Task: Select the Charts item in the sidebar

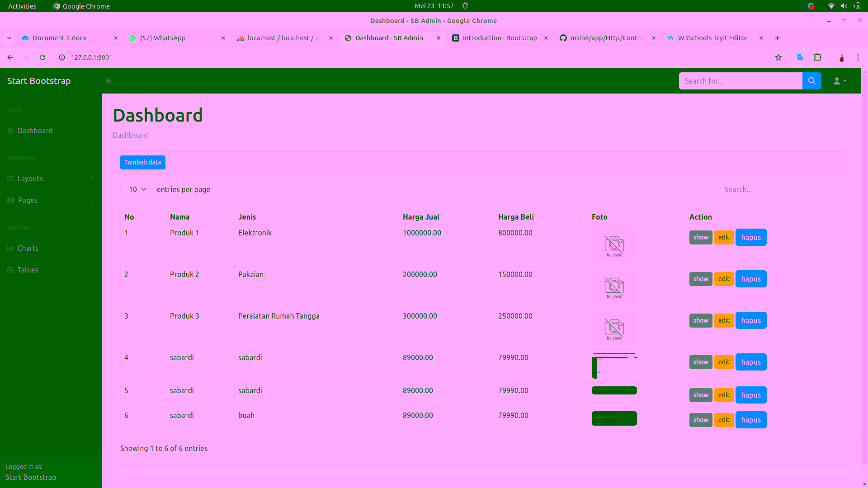Action: pyautogui.click(x=28, y=248)
